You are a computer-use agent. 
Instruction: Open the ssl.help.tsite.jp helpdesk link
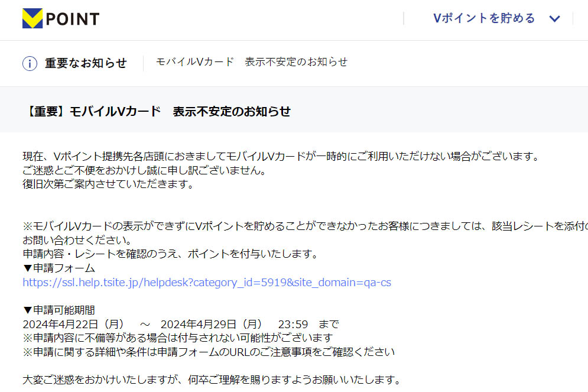point(207,282)
